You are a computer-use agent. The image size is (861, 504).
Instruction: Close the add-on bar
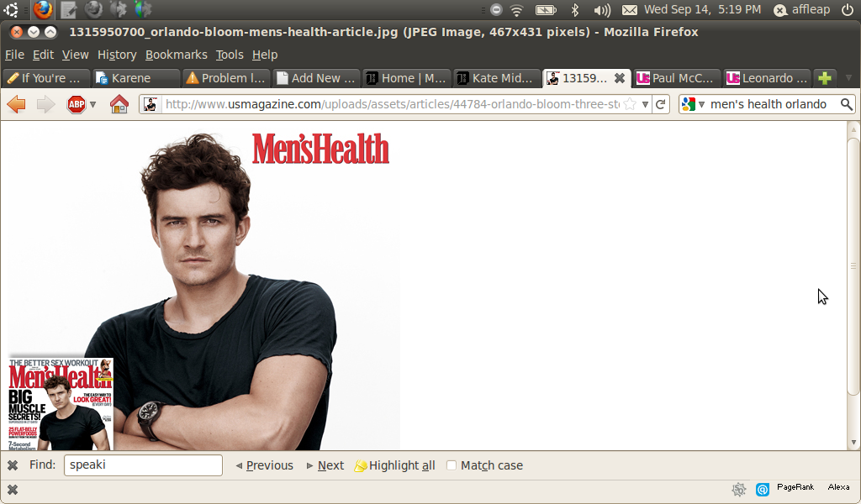[13, 490]
